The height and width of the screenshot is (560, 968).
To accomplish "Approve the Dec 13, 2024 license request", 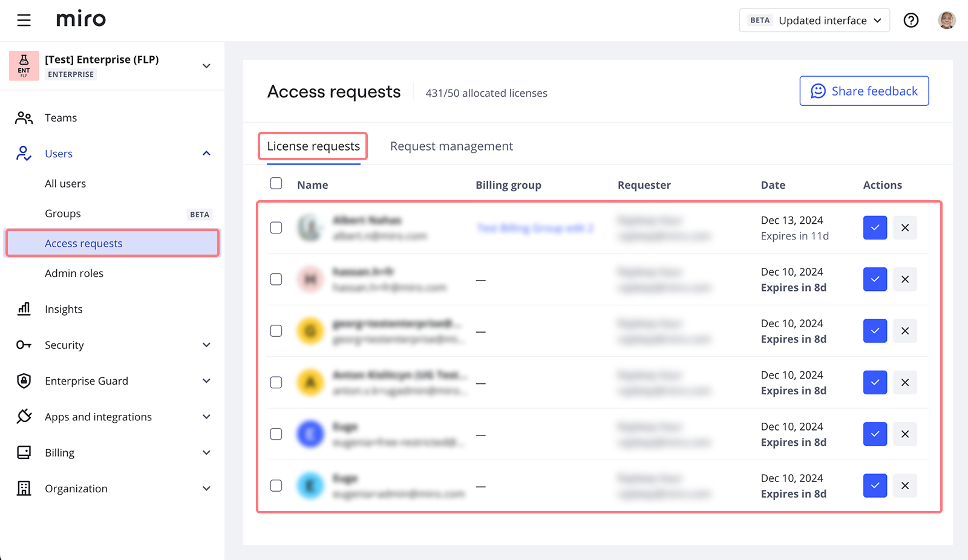I will pyautogui.click(x=875, y=228).
